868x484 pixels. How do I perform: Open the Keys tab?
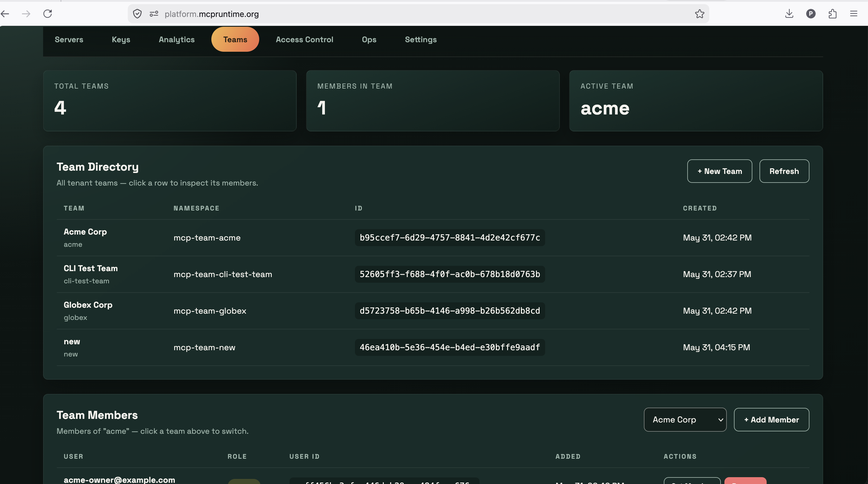(x=121, y=40)
